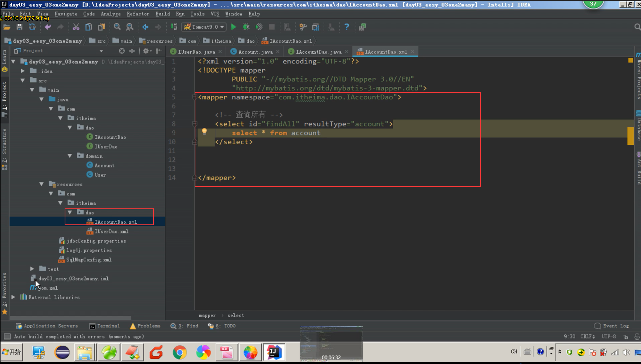Open the Terminal tool window
This screenshot has width=641, height=364.
(x=105, y=326)
